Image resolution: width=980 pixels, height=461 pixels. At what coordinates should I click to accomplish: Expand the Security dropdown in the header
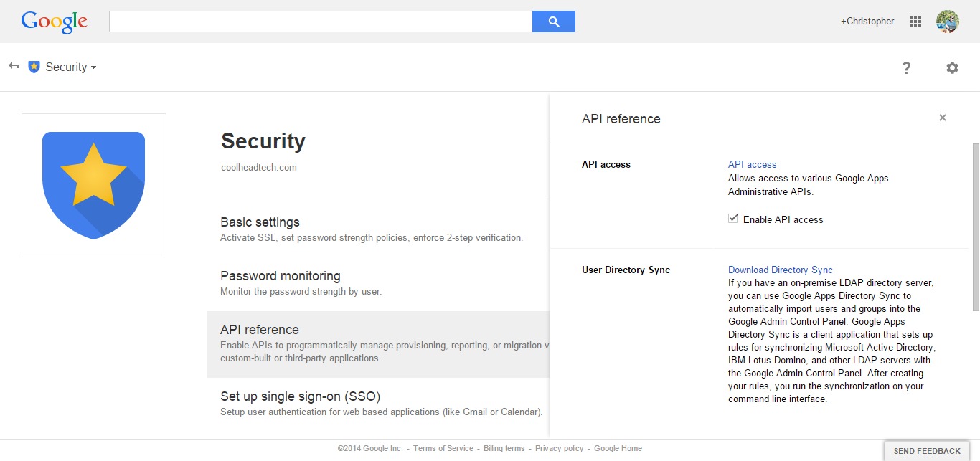click(71, 67)
